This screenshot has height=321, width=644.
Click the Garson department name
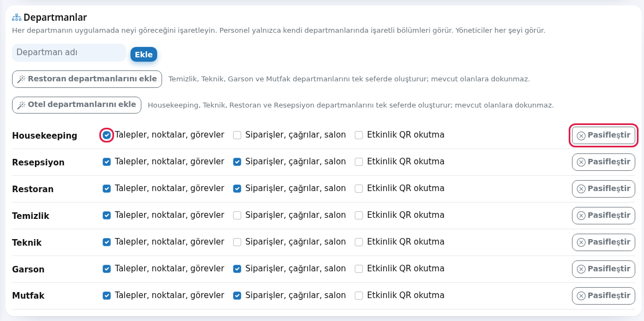[28, 269]
